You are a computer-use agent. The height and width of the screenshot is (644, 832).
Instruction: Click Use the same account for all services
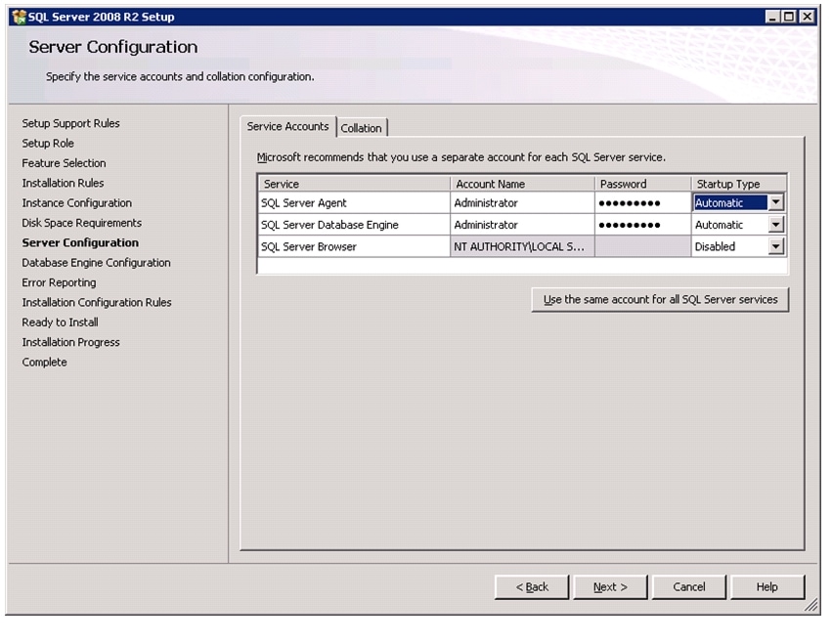point(660,300)
